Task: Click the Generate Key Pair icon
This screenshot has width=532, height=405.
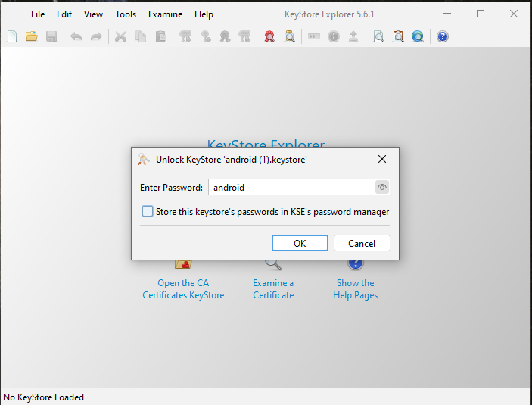Action: 185,36
